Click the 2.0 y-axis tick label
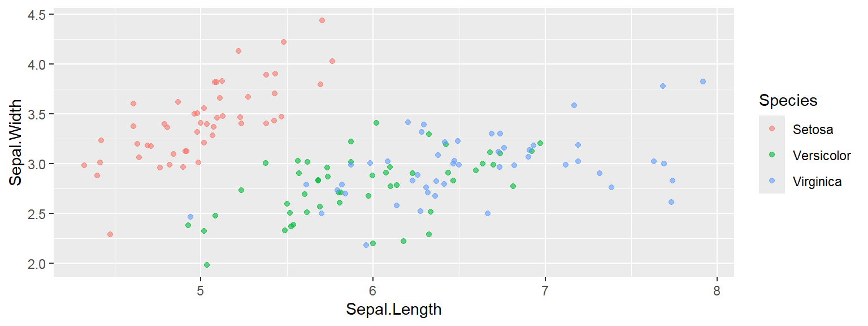 click(x=38, y=263)
